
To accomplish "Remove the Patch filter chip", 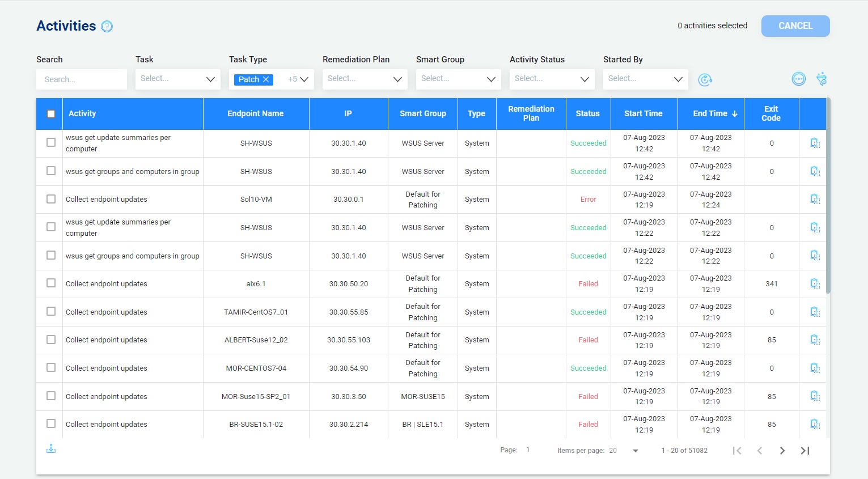I will tap(266, 79).
